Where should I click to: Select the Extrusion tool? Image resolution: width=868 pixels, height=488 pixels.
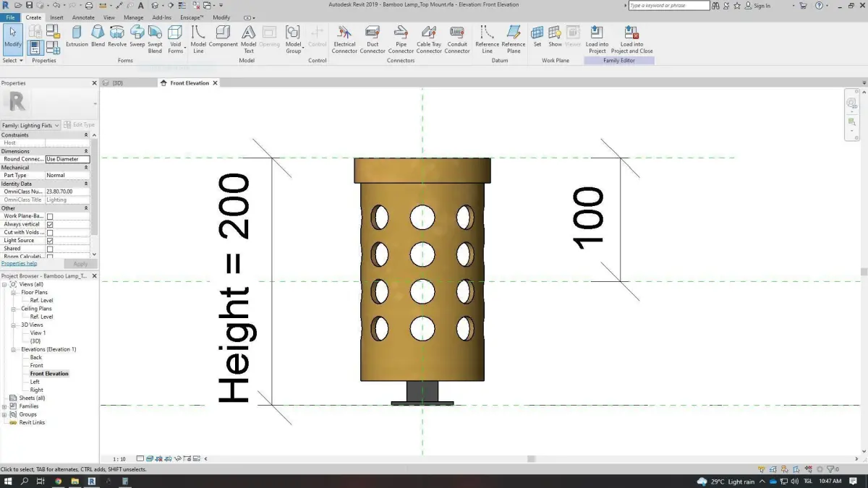pos(77,38)
